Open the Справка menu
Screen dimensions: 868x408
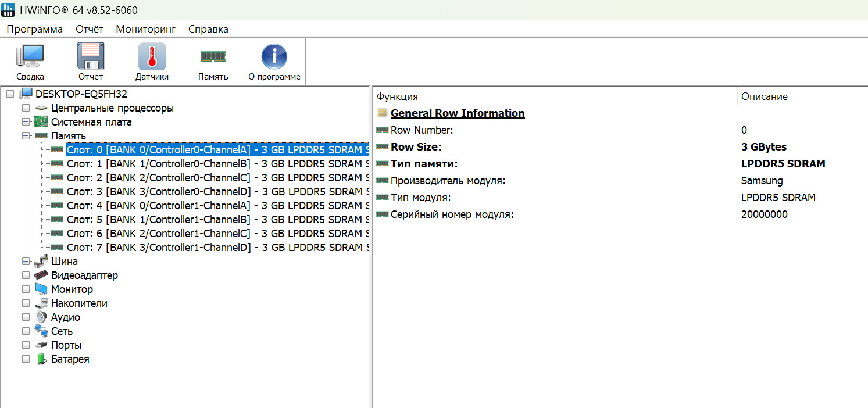[x=208, y=29]
